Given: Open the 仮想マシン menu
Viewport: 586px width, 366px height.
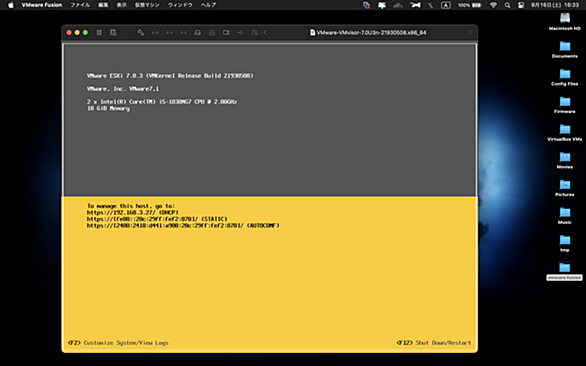Looking at the screenshot, I should (x=147, y=5).
